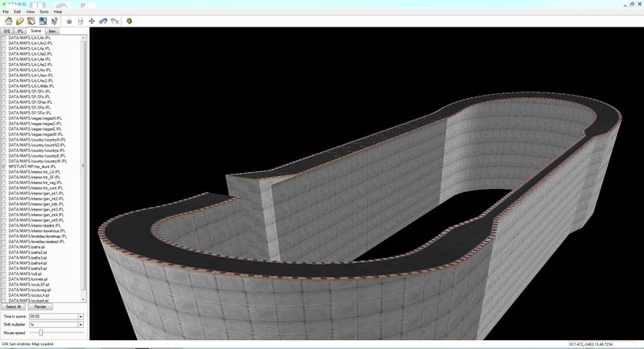The height and width of the screenshot is (349, 644).
Task: Tick the checkbox for DATA/MAPS/SF/SFn.IPL
Action: (x=4, y=92)
